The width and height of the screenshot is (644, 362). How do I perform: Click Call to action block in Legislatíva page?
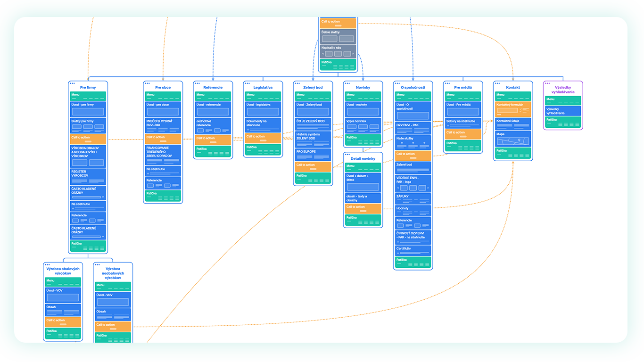[x=263, y=138]
